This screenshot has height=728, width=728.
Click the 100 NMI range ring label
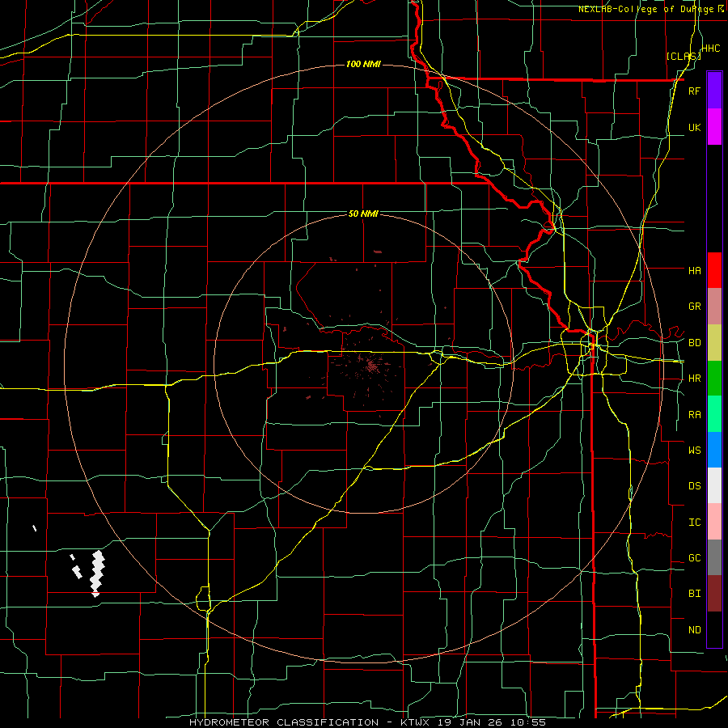point(363,64)
